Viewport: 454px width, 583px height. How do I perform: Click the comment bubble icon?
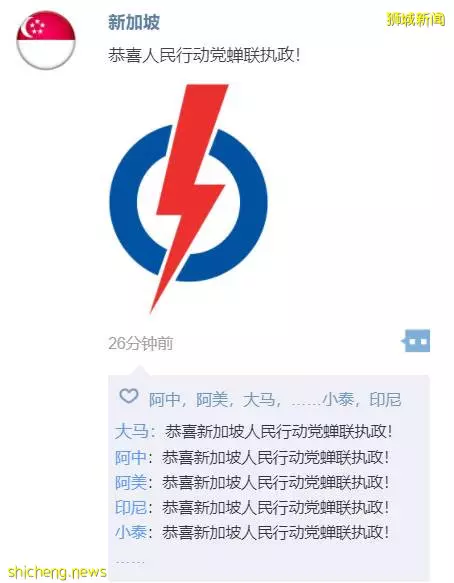(416, 341)
